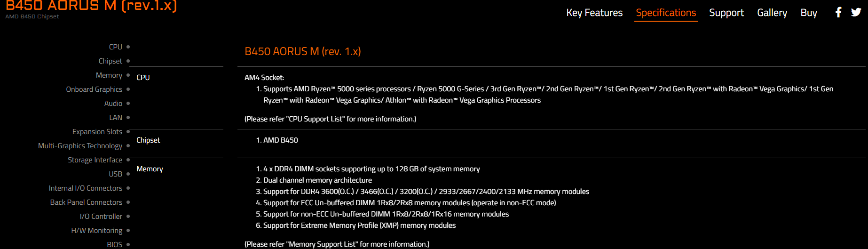
Task: Select USB in sidebar navigation
Action: tap(116, 174)
